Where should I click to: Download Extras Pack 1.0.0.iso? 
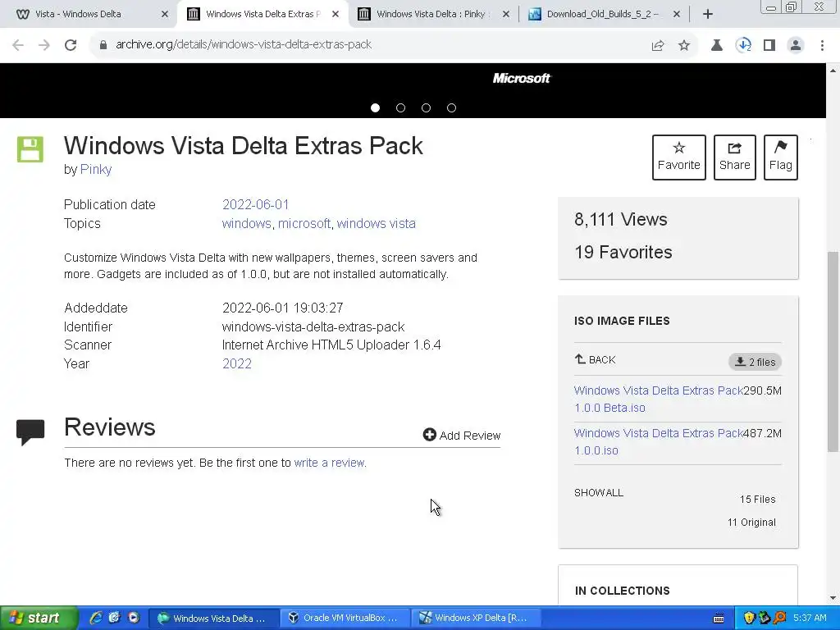pos(659,442)
